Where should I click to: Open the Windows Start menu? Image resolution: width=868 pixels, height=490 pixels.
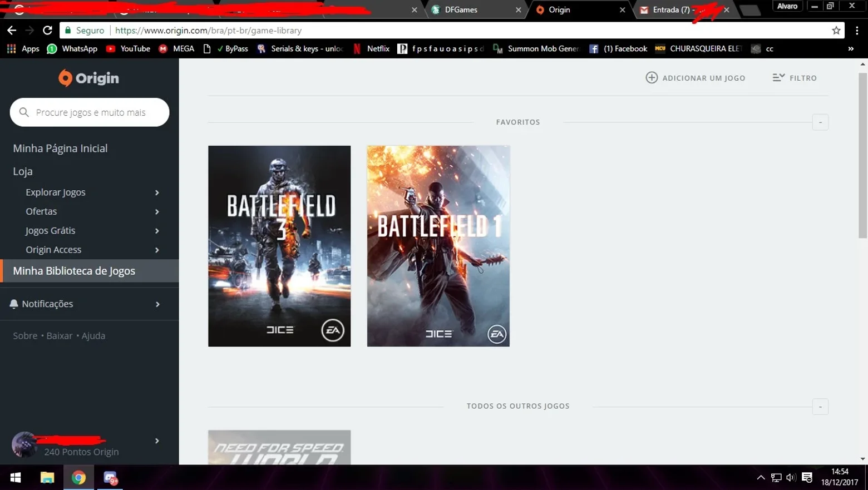click(16, 478)
